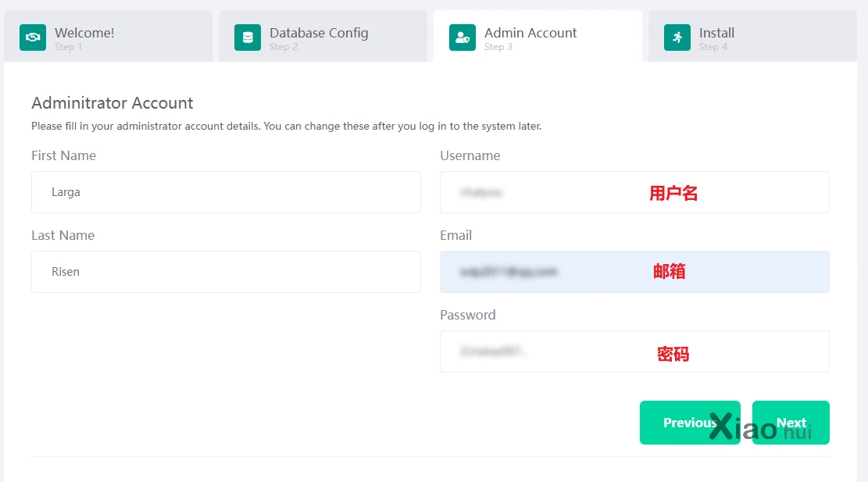Click the handshake icon on Welcome step
Screen dimensions: 868x482
click(x=33, y=37)
